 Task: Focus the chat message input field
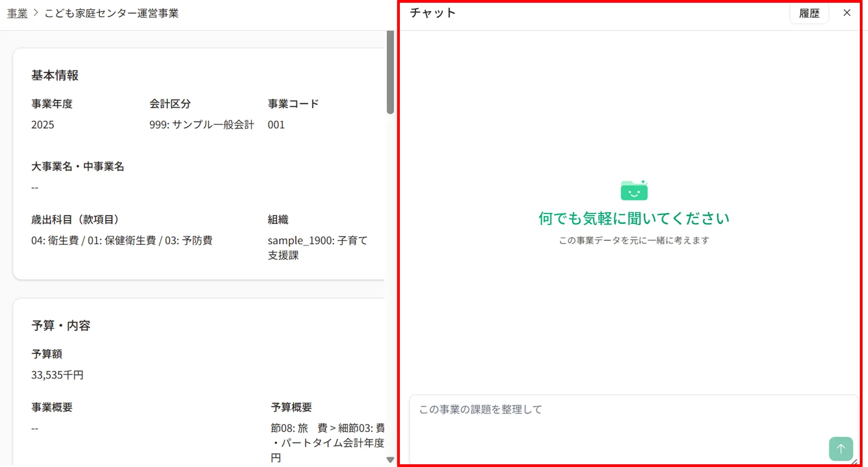coord(634,429)
